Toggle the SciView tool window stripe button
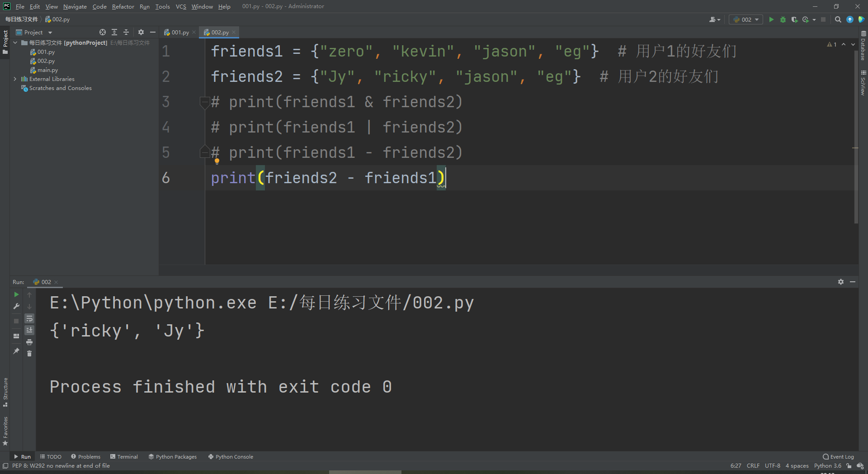868x474 pixels. point(863,83)
